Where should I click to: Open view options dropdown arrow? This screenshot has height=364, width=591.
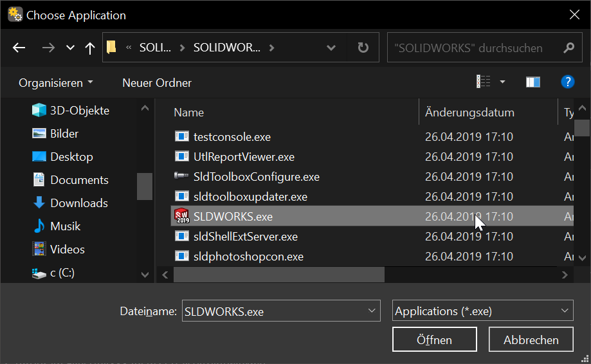(502, 82)
